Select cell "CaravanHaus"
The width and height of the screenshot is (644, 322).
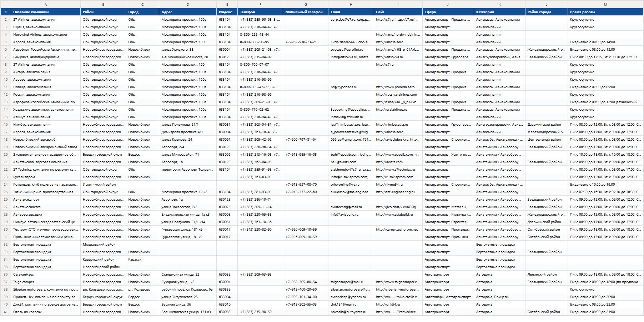pyautogui.click(x=46, y=275)
